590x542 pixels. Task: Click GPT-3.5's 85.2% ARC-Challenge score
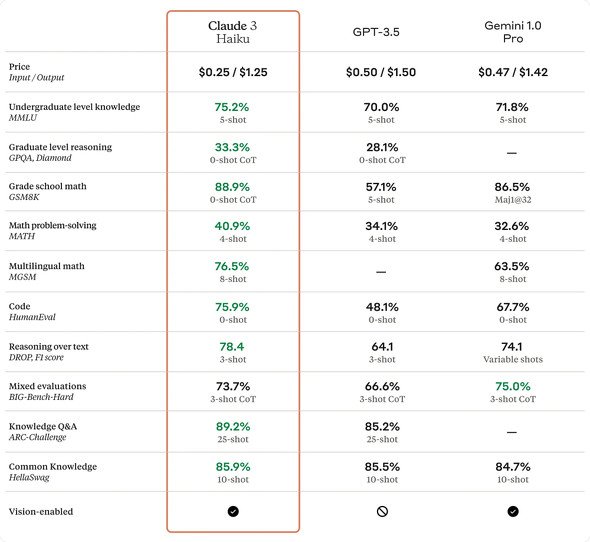(382, 426)
